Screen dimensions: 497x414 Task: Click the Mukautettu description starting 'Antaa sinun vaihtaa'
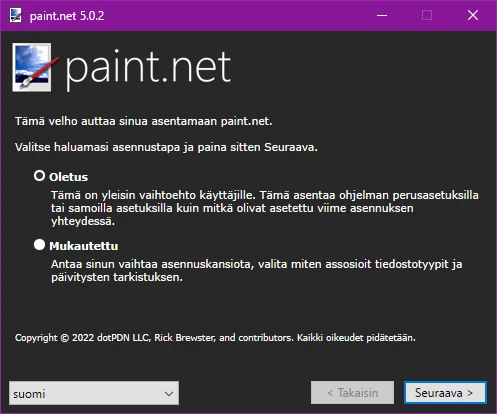click(x=256, y=271)
